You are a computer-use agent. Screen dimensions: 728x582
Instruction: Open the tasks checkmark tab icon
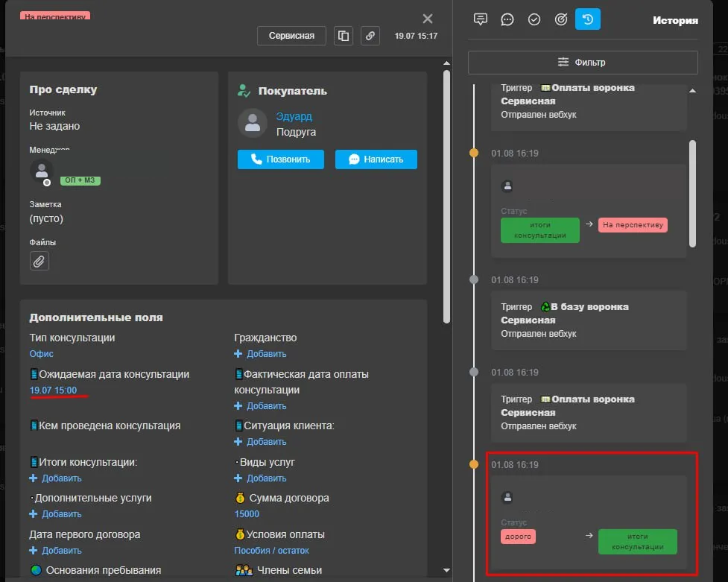[534, 19]
